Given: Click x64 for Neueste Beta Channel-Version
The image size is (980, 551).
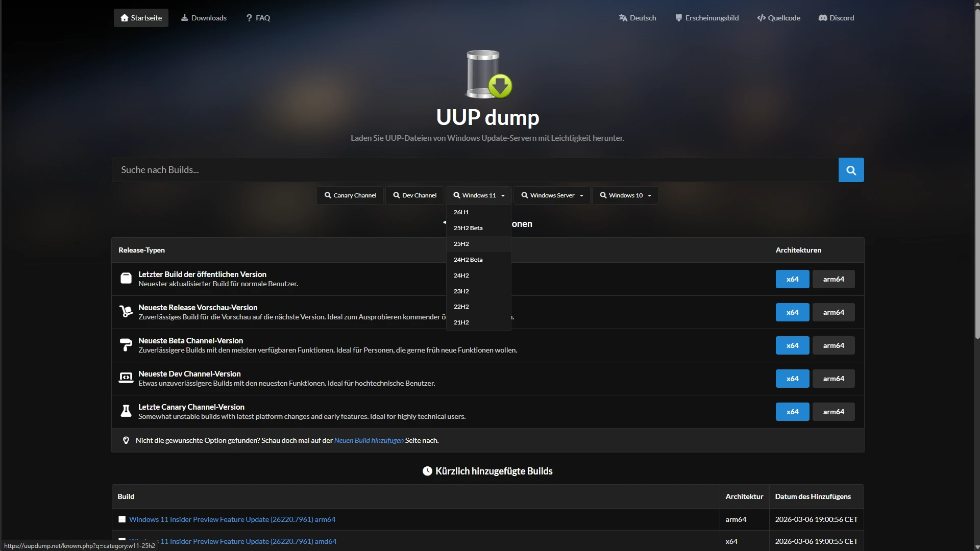Looking at the screenshot, I should (792, 345).
